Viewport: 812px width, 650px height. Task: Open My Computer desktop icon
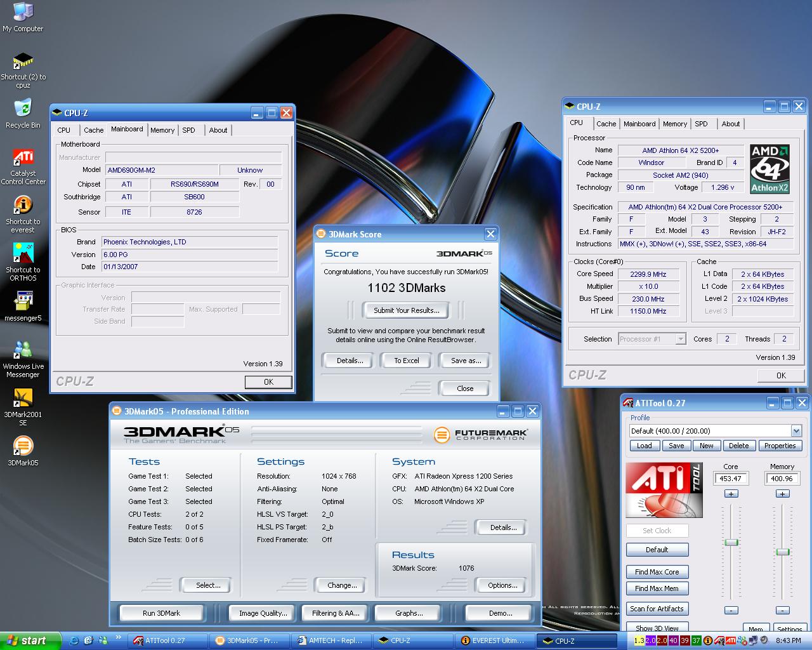tap(23, 17)
